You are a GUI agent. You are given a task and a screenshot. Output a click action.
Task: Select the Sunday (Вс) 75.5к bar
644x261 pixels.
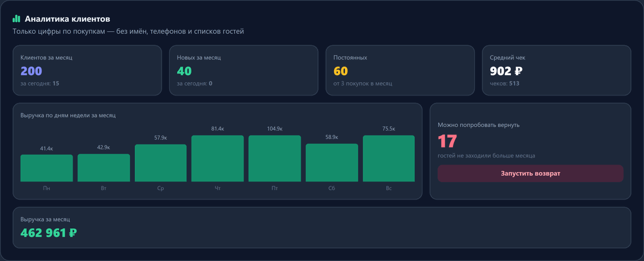389,158
